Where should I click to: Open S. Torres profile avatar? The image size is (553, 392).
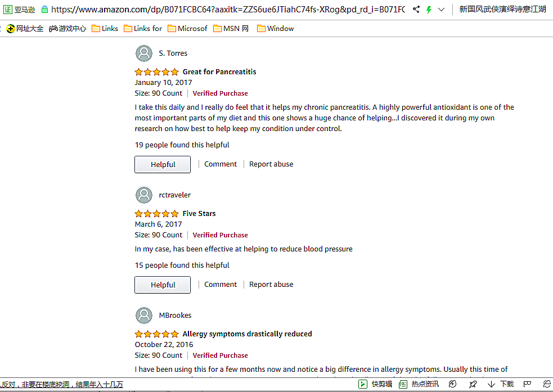pyautogui.click(x=144, y=53)
